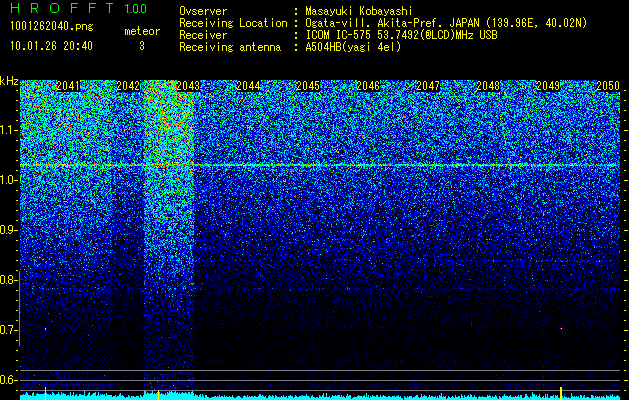
Task: Click the meteor count label
Action: 142,31
